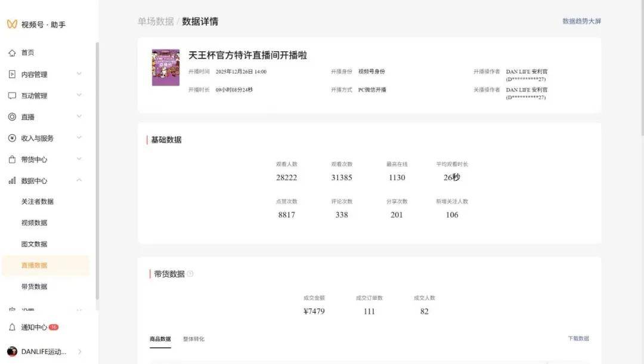This screenshot has width=644, height=364.
Task: Collapse the 数据中心 menu chevron
Action: pyautogui.click(x=79, y=181)
